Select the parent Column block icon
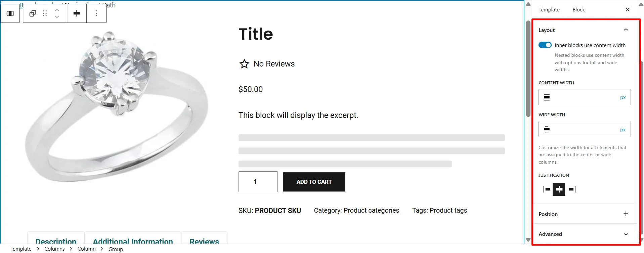 pyautogui.click(x=10, y=13)
